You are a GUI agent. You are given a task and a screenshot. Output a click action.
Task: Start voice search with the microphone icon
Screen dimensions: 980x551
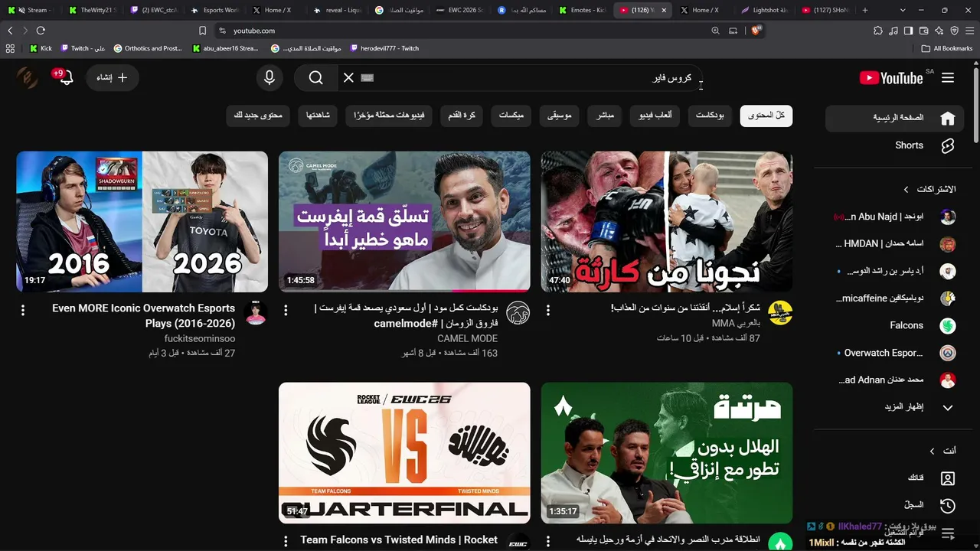tap(269, 77)
